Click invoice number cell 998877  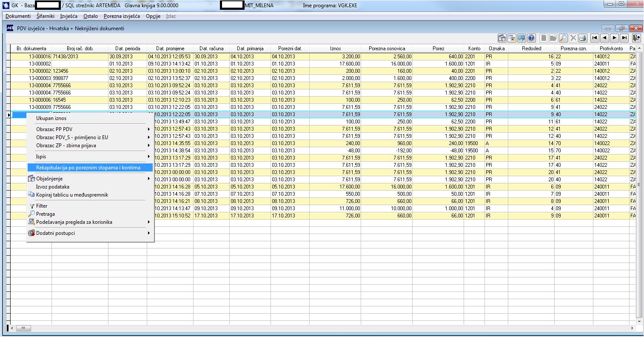(80, 78)
